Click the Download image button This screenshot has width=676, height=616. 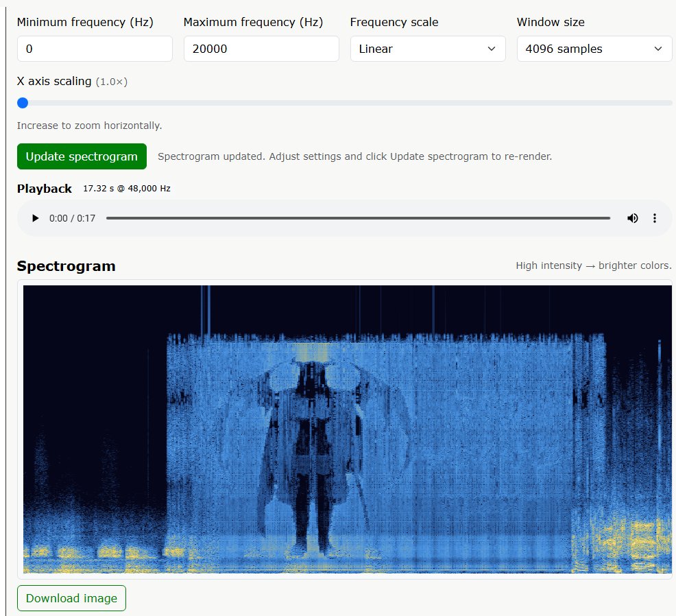pyautogui.click(x=71, y=598)
